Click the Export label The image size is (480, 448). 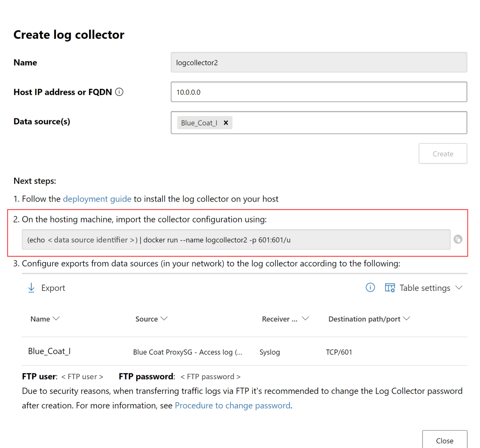pyautogui.click(x=53, y=288)
